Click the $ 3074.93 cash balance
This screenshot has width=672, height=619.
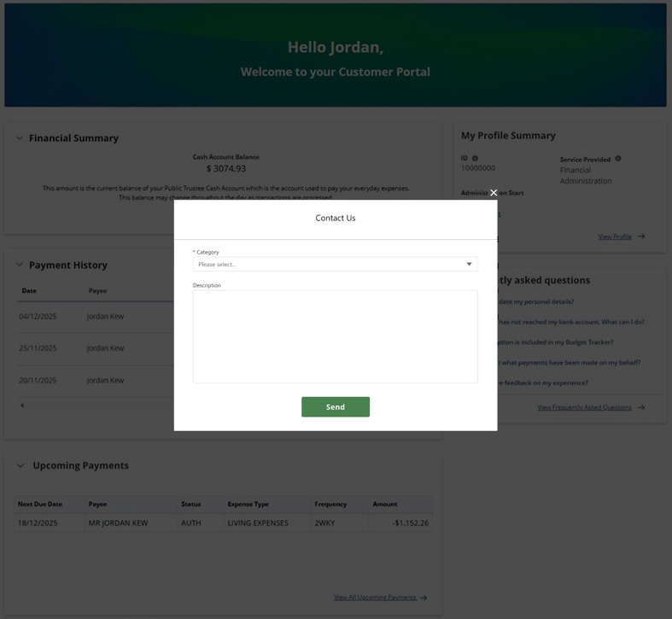[226, 168]
